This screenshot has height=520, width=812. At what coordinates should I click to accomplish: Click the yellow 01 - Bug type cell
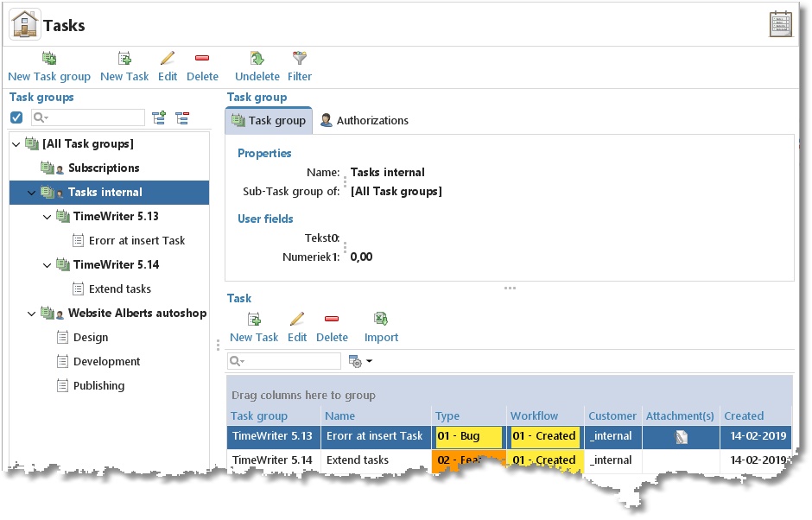point(469,436)
